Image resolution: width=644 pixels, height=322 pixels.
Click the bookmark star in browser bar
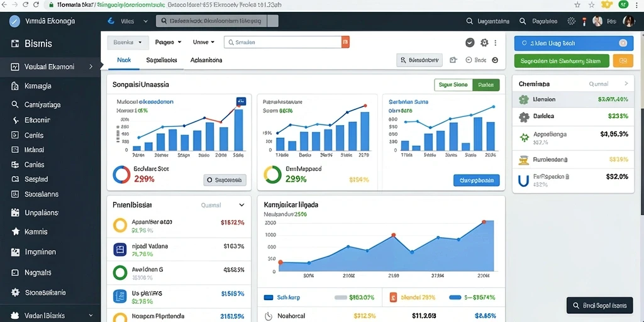coord(577,5)
